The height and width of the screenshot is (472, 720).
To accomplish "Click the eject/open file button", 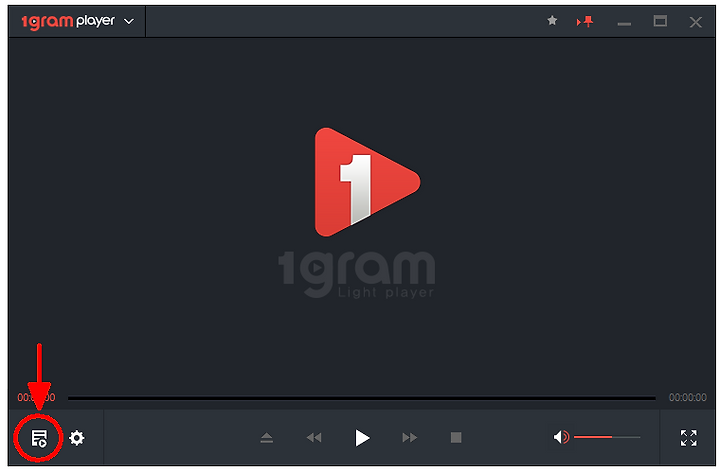I will [x=266, y=438].
